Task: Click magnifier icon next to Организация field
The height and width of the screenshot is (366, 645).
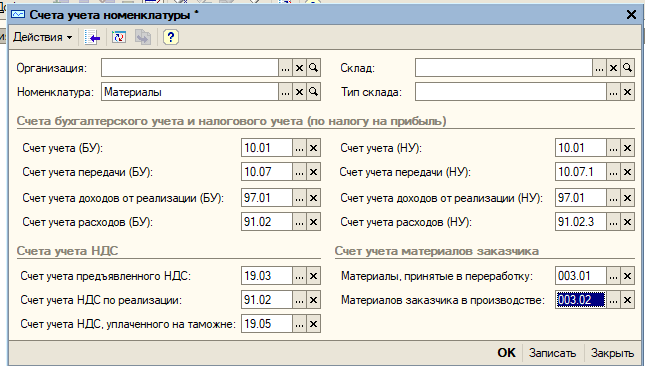Action: click(x=313, y=68)
